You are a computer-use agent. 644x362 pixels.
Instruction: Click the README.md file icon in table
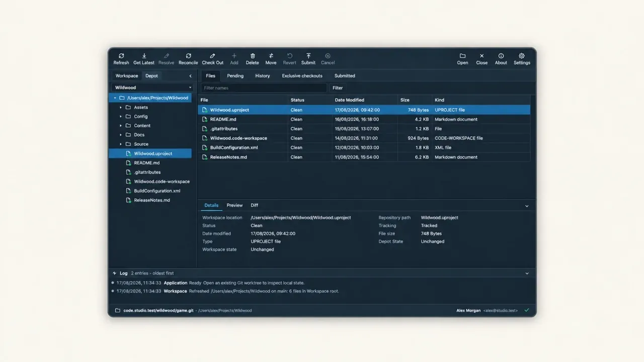pos(205,119)
